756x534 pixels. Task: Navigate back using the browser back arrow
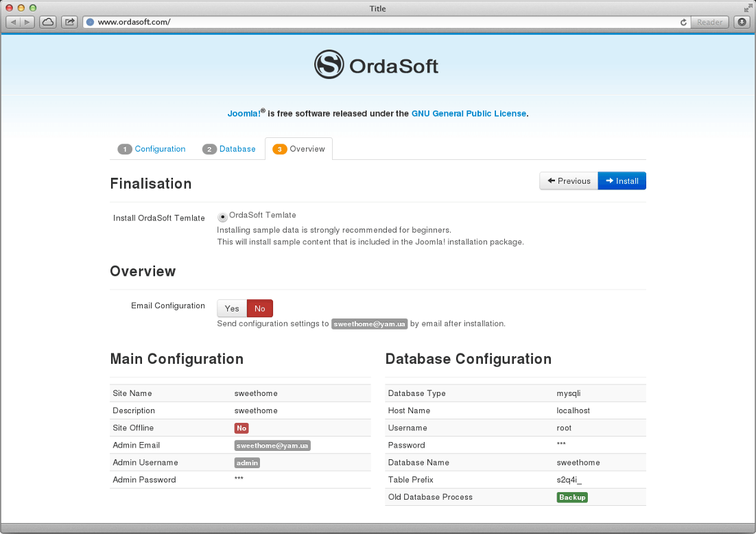pyautogui.click(x=12, y=22)
